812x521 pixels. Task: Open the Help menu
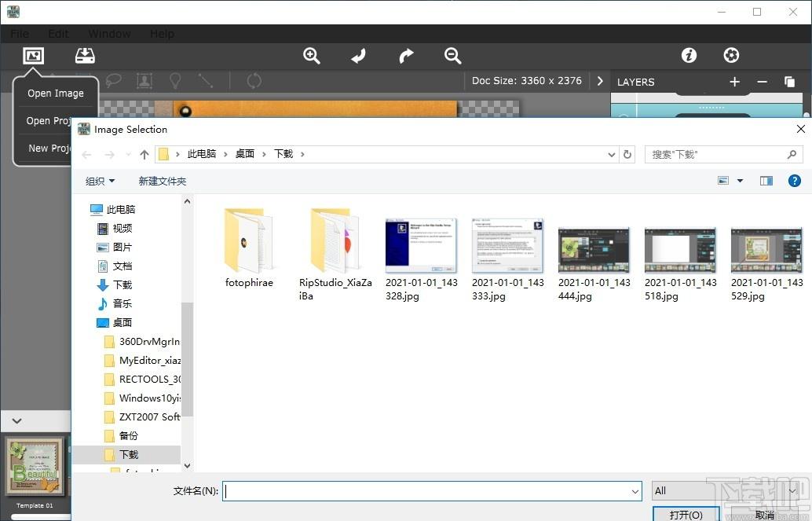[x=162, y=34]
